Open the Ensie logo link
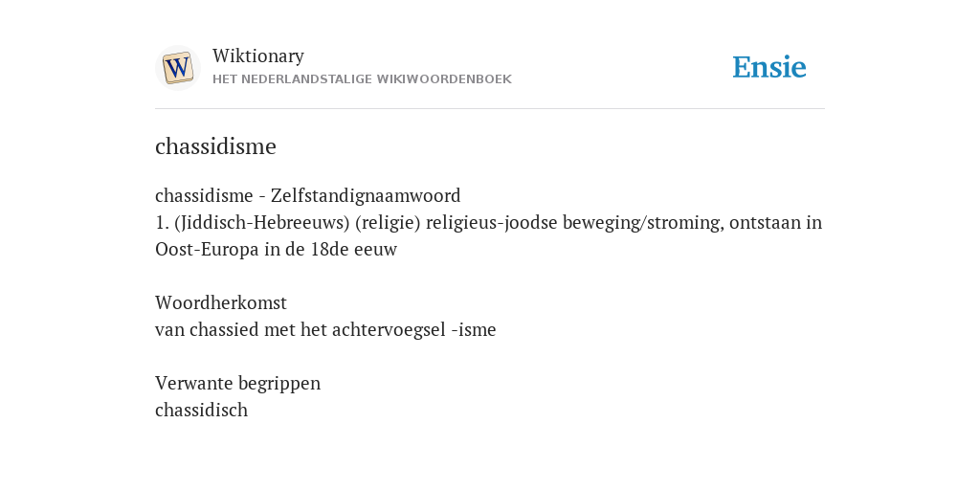980x490 pixels. pos(769,67)
